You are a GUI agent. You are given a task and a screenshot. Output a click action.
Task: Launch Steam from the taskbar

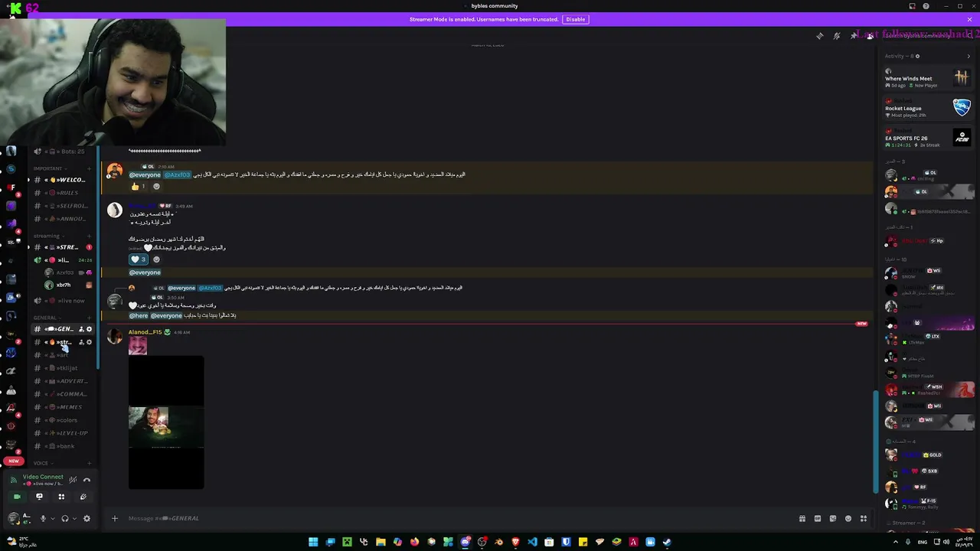pos(667,542)
